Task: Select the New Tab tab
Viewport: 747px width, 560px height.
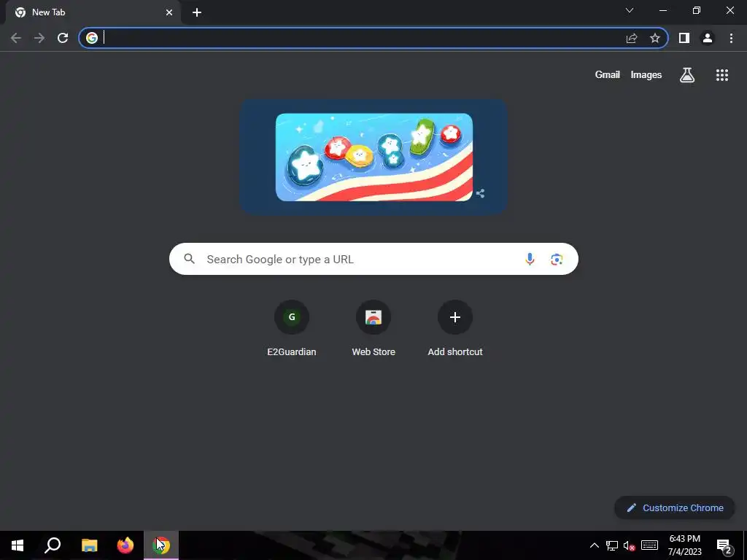Action: pyautogui.click(x=93, y=12)
